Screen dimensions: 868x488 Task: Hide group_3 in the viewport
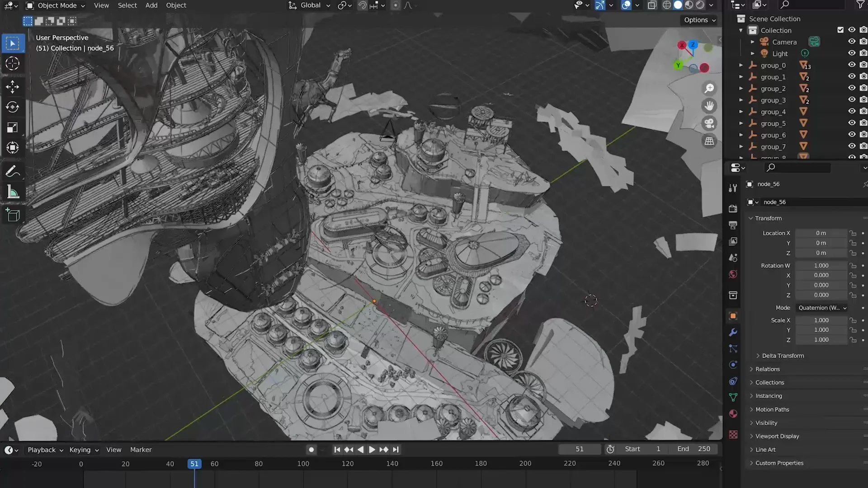coord(852,100)
